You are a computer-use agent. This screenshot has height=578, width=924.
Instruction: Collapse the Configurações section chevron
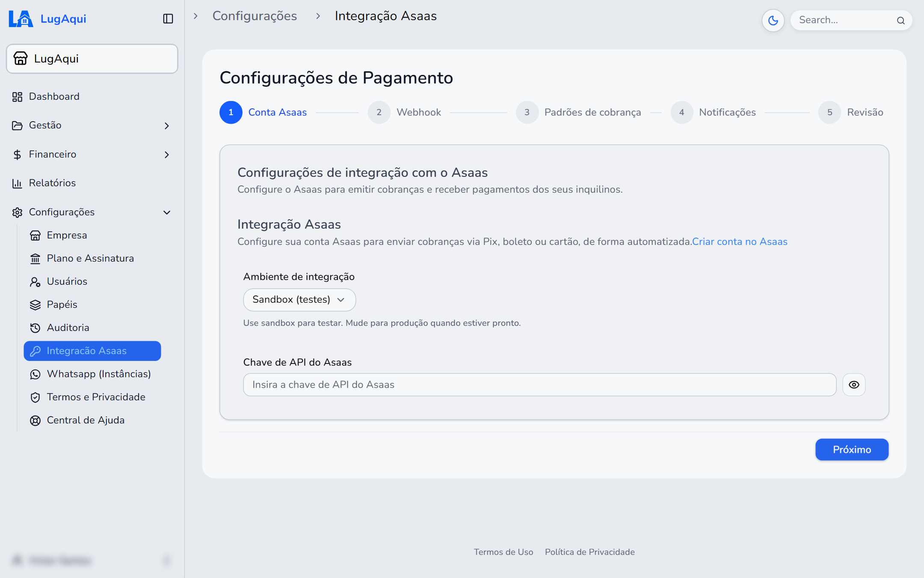tap(167, 212)
